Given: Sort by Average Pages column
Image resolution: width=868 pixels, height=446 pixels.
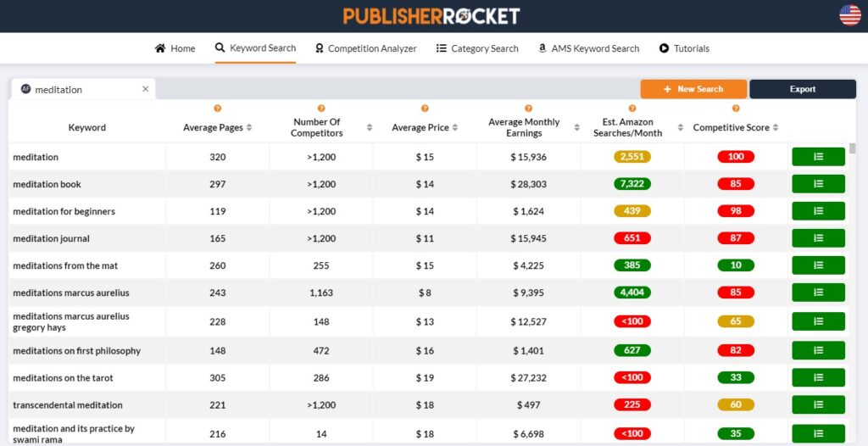Looking at the screenshot, I should click(249, 127).
